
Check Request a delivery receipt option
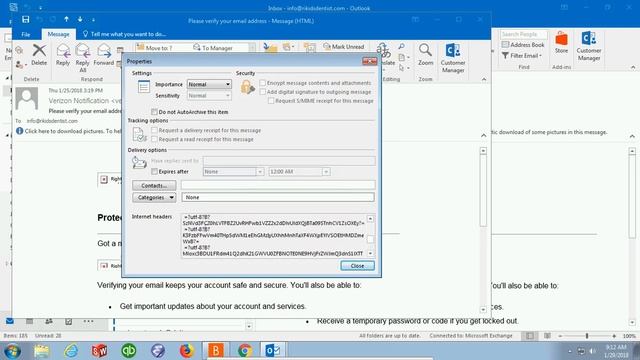click(x=154, y=130)
